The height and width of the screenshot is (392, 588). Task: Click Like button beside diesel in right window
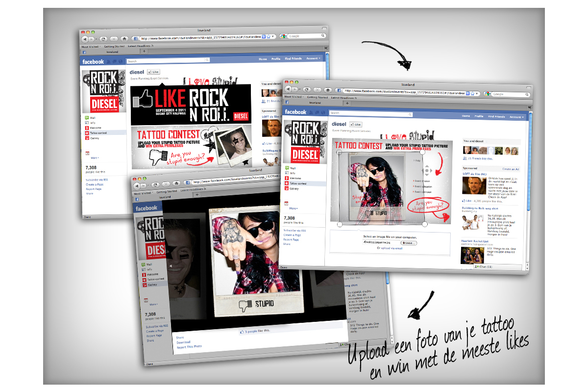[x=355, y=125]
